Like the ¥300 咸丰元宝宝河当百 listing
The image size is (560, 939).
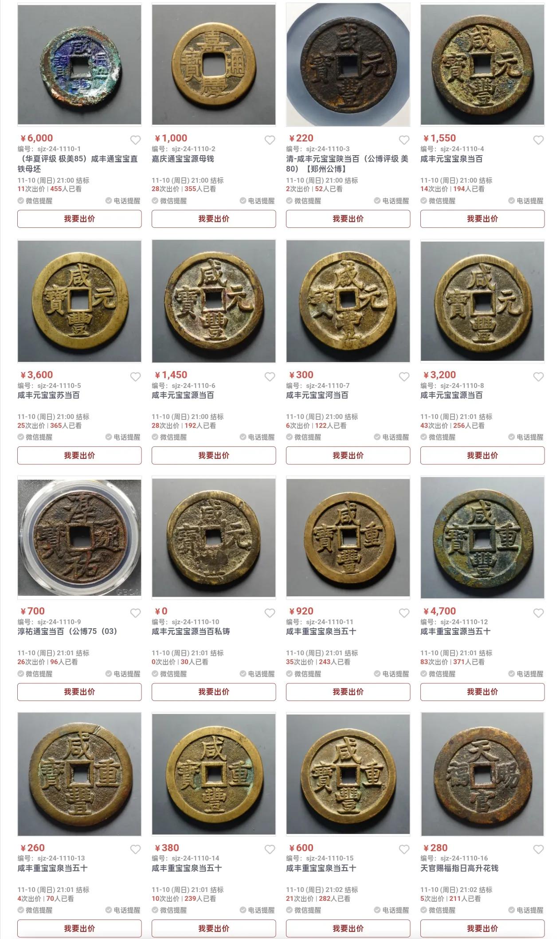pyautogui.click(x=404, y=377)
